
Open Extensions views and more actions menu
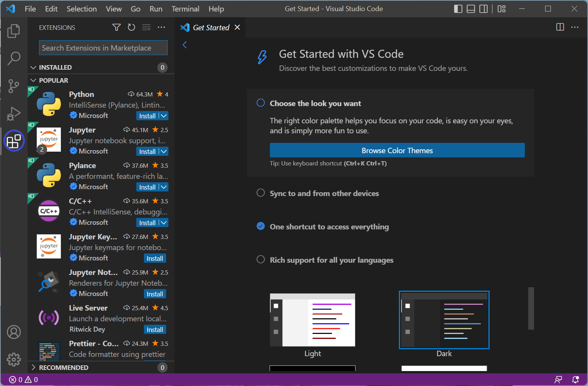[162, 27]
